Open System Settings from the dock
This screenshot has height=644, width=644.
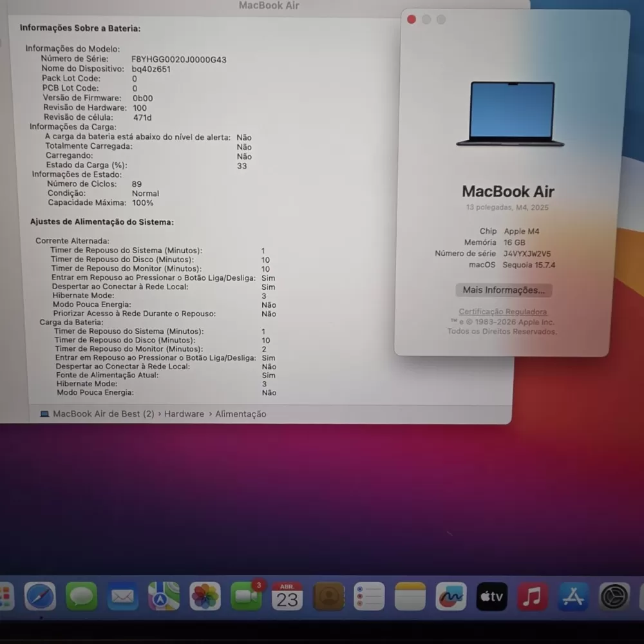614,596
